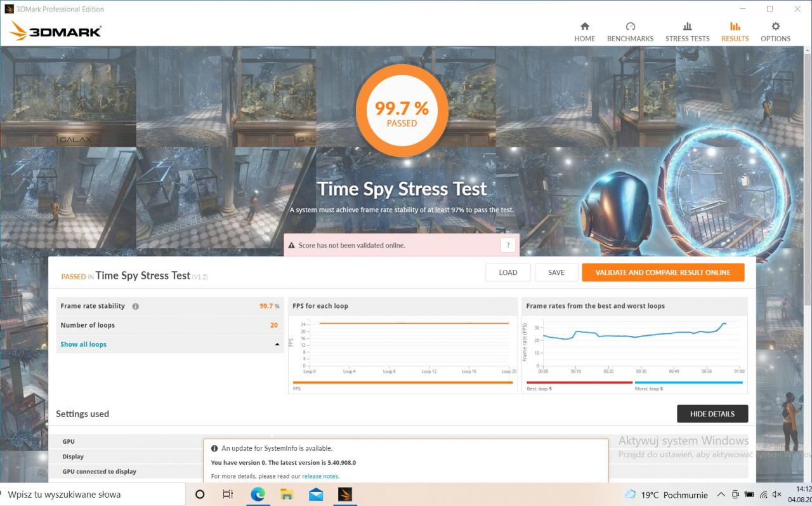Screen dimensions: 812x506
Task: Select the RESULTS tab
Action: (x=735, y=32)
